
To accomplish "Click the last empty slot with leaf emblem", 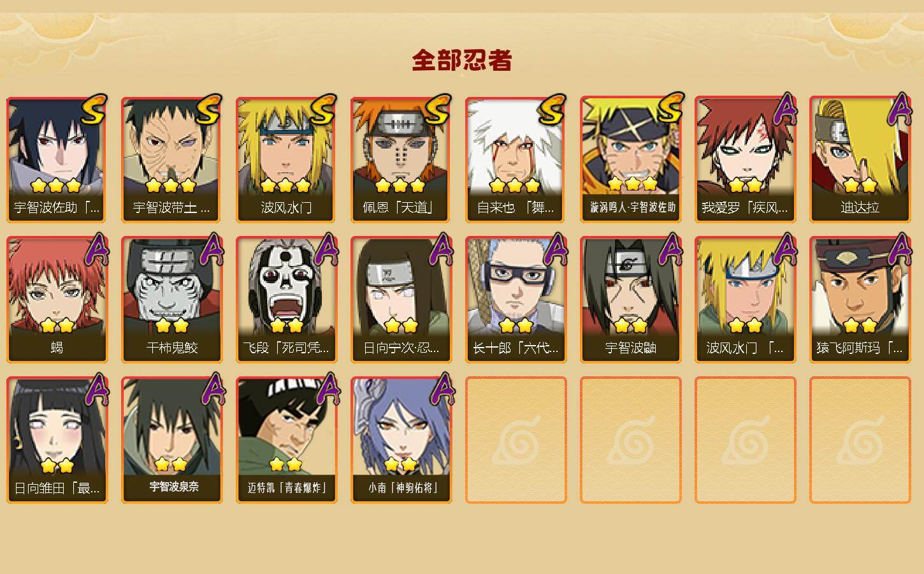I will [x=860, y=440].
